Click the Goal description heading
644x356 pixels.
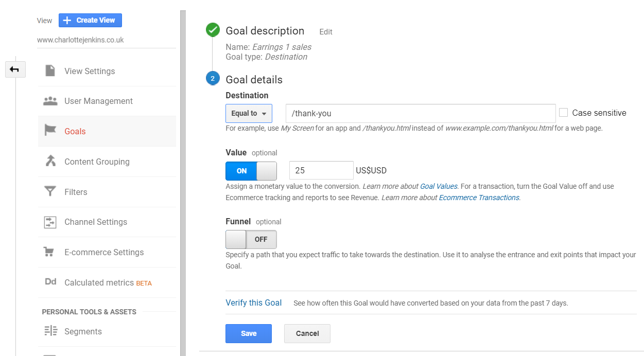265,31
